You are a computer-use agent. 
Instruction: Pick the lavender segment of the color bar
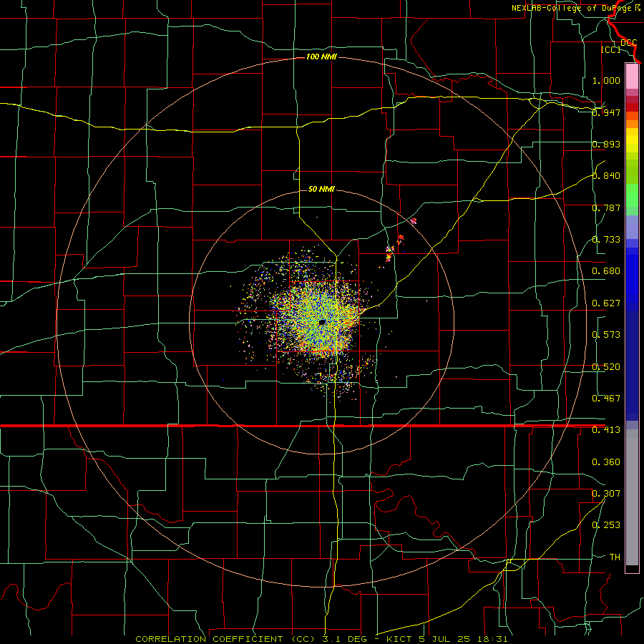[x=632, y=227]
